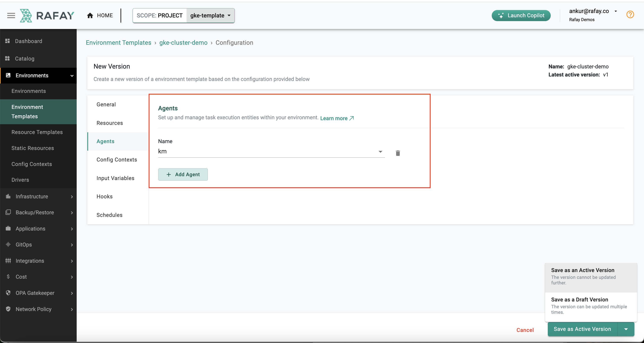
Task: Open Config Contexts in sidebar
Action: point(38,164)
